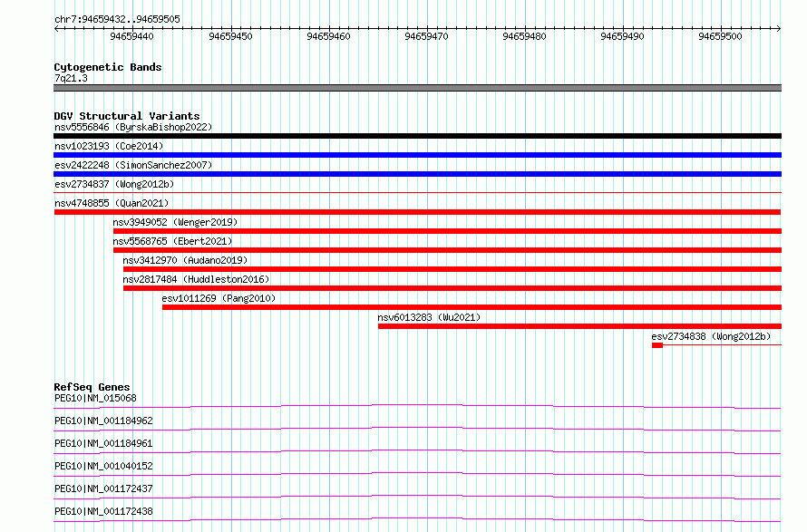Click ruler position 94659460
Image resolution: width=807 pixels, height=532 pixels.
pyautogui.click(x=328, y=36)
